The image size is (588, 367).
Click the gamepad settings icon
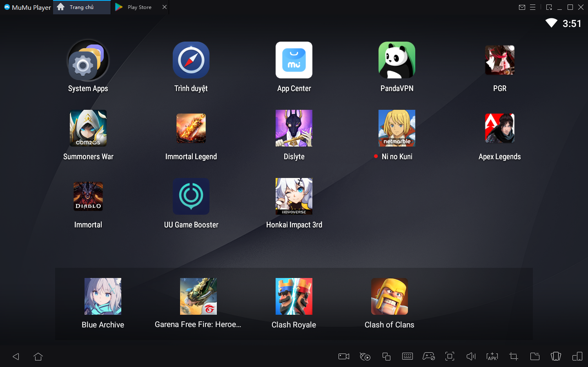coord(428,356)
